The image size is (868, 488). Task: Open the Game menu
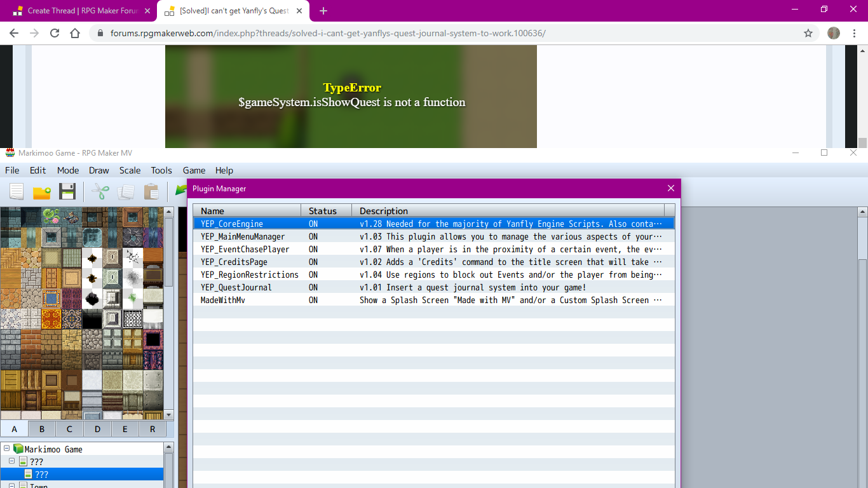[x=194, y=170]
